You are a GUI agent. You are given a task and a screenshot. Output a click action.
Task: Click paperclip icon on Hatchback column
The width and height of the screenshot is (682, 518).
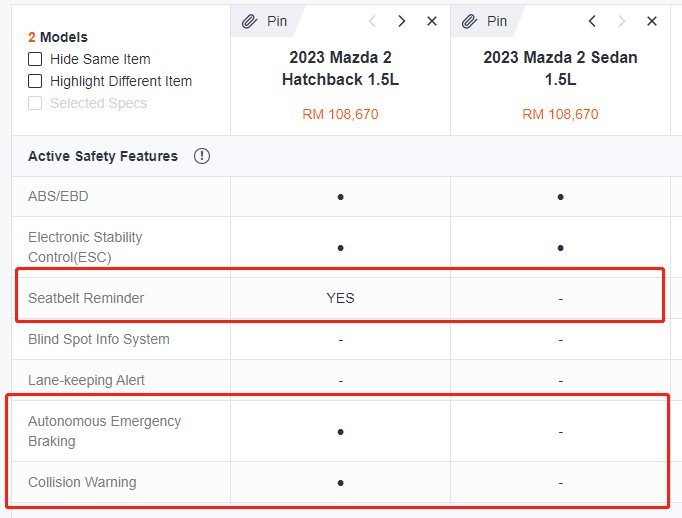250,21
